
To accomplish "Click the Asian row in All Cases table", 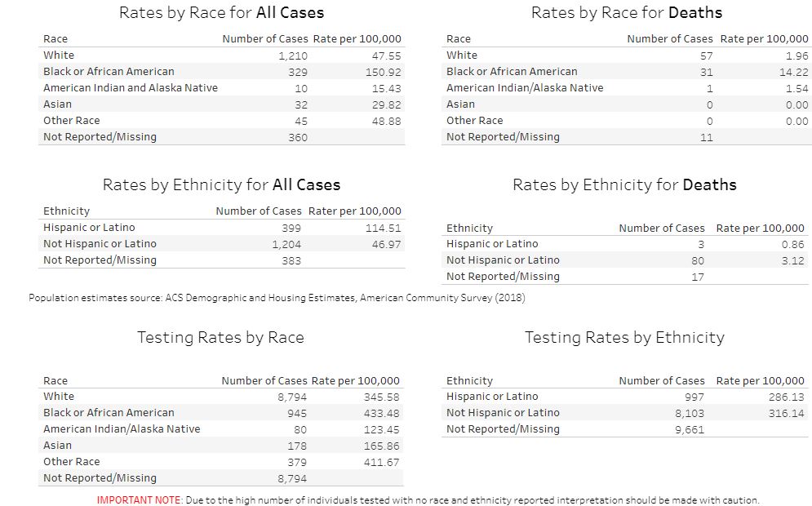I will 57,104.
